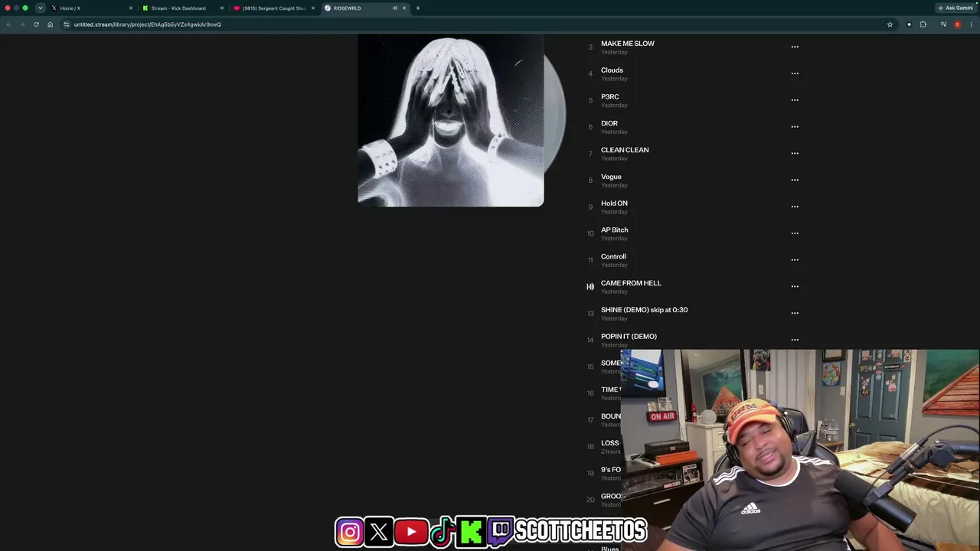The width and height of the screenshot is (980, 551).
Task: Open options menu for AP Bitch
Action: (795, 233)
